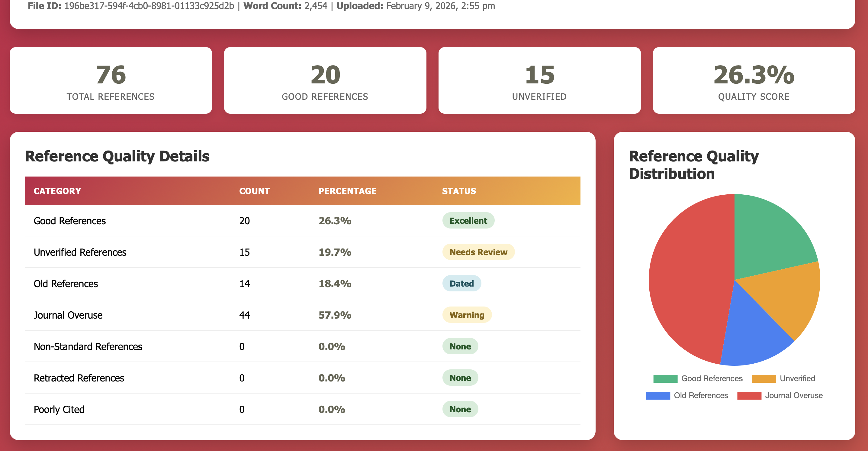Click the Excellent status badge
Image resolution: width=868 pixels, height=451 pixels.
click(x=468, y=221)
